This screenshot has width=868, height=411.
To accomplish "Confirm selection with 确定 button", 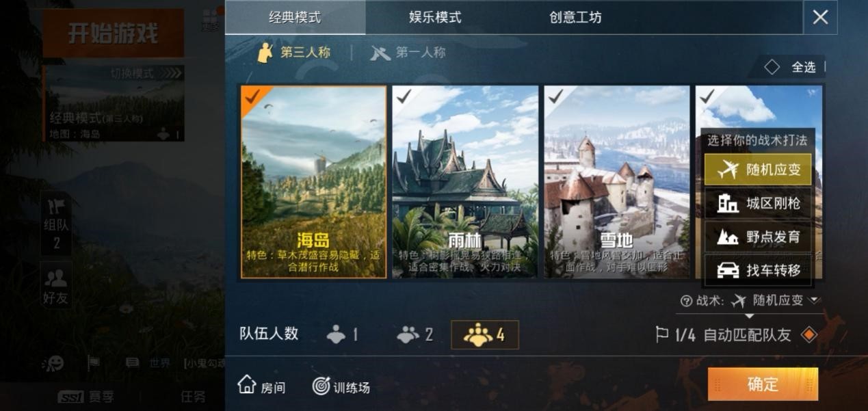I will [x=763, y=384].
